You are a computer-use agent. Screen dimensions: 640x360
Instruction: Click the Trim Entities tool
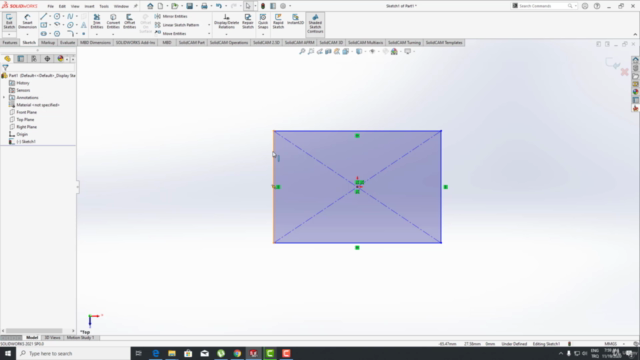coord(97,21)
